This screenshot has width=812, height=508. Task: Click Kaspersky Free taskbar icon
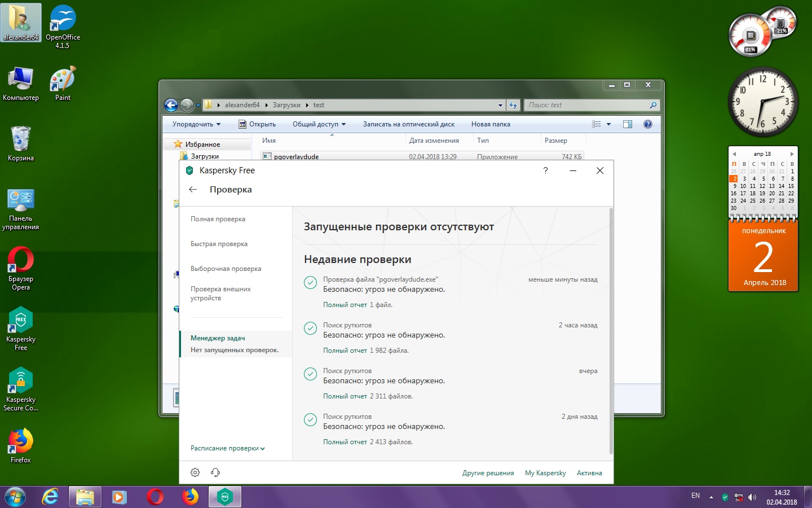(225, 497)
